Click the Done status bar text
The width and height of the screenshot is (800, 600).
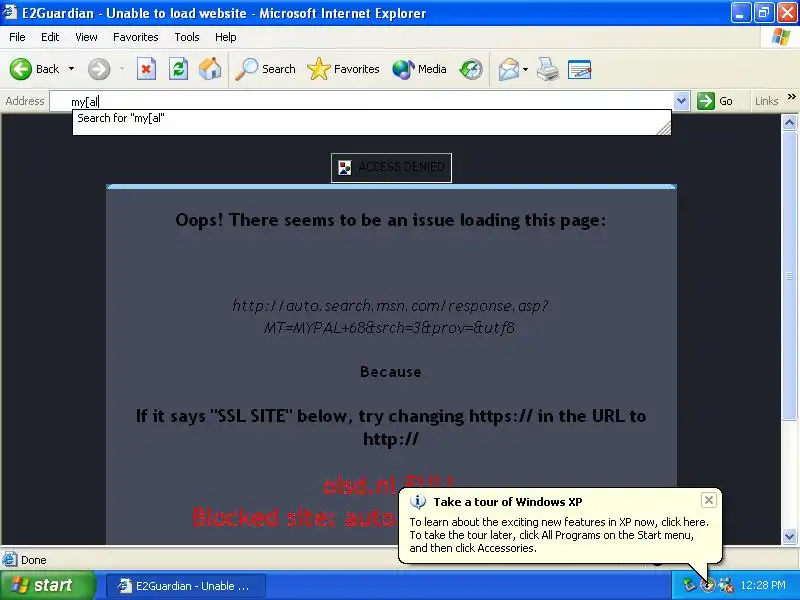point(34,560)
